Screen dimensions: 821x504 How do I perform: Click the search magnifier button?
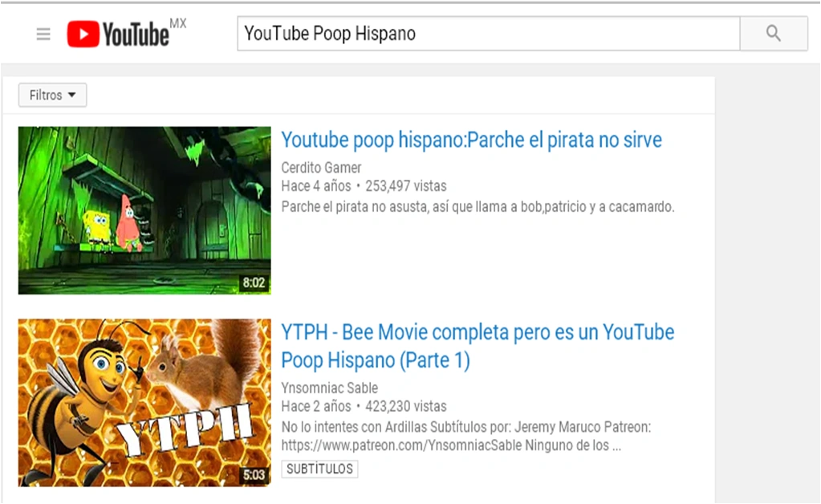(x=774, y=34)
